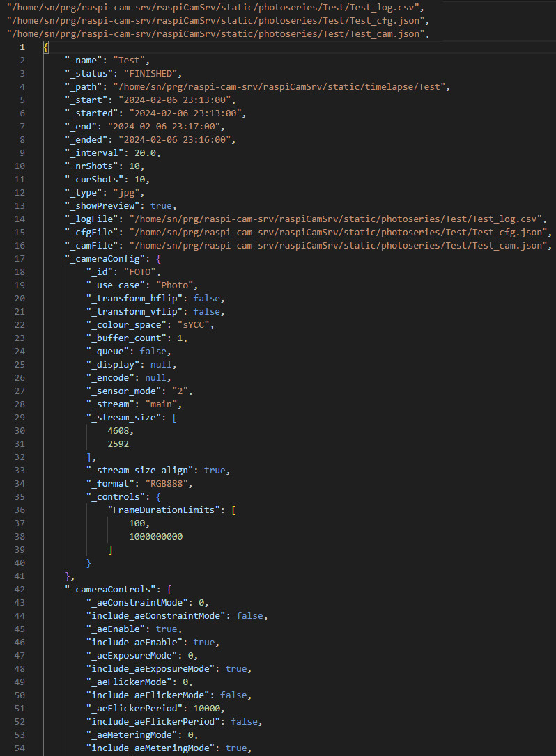Click the "_transform_vflip" key
This screenshot has width=556, height=756.
(x=134, y=311)
